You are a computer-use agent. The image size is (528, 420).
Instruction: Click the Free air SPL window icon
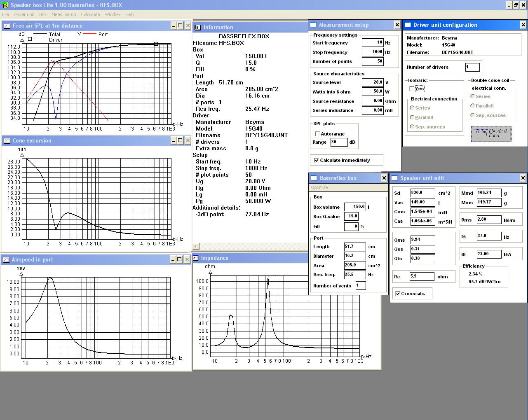(7, 26)
